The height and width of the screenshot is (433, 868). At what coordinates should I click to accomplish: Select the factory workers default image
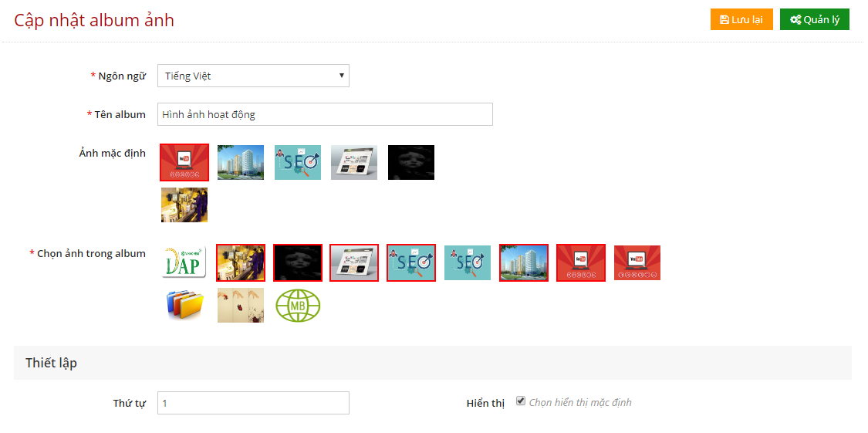click(184, 205)
